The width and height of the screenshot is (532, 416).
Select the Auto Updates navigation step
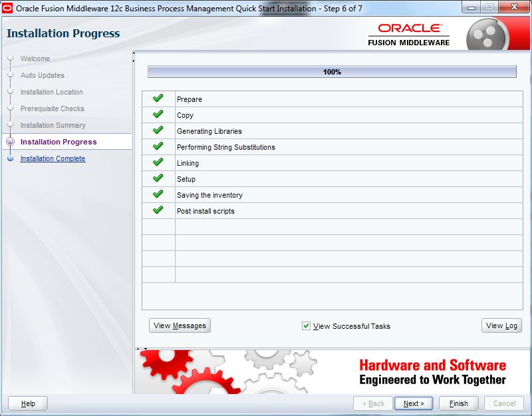point(43,75)
